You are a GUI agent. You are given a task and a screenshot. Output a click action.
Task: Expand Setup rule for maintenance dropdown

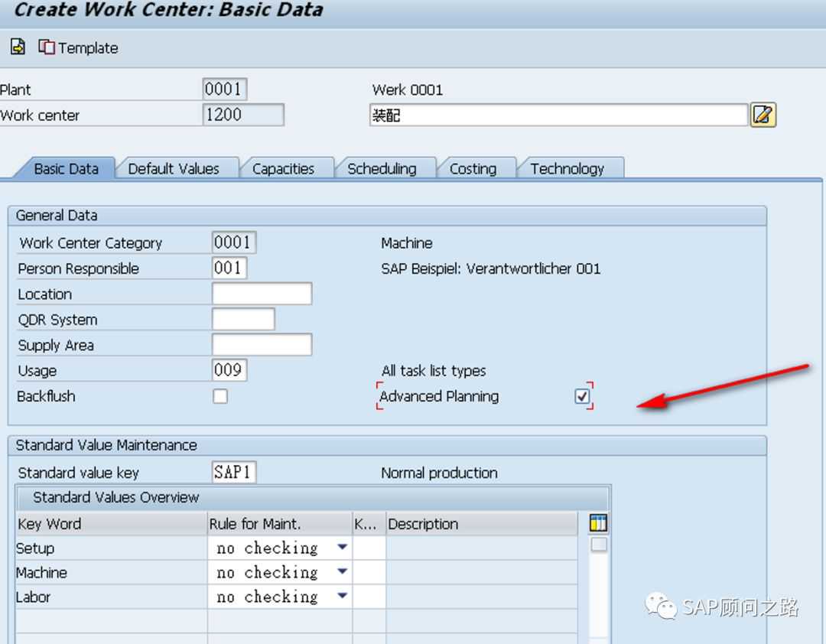342,548
